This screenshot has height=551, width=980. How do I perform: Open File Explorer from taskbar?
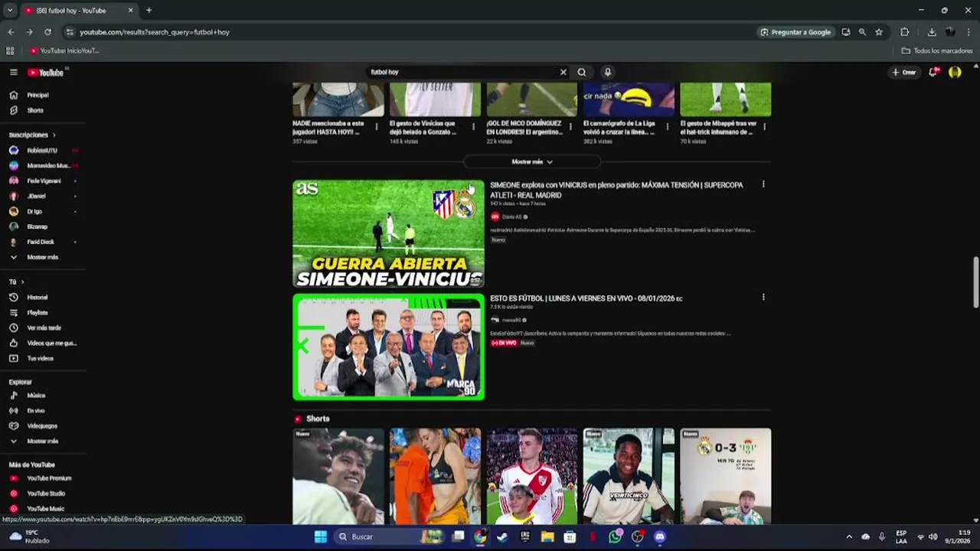click(547, 536)
